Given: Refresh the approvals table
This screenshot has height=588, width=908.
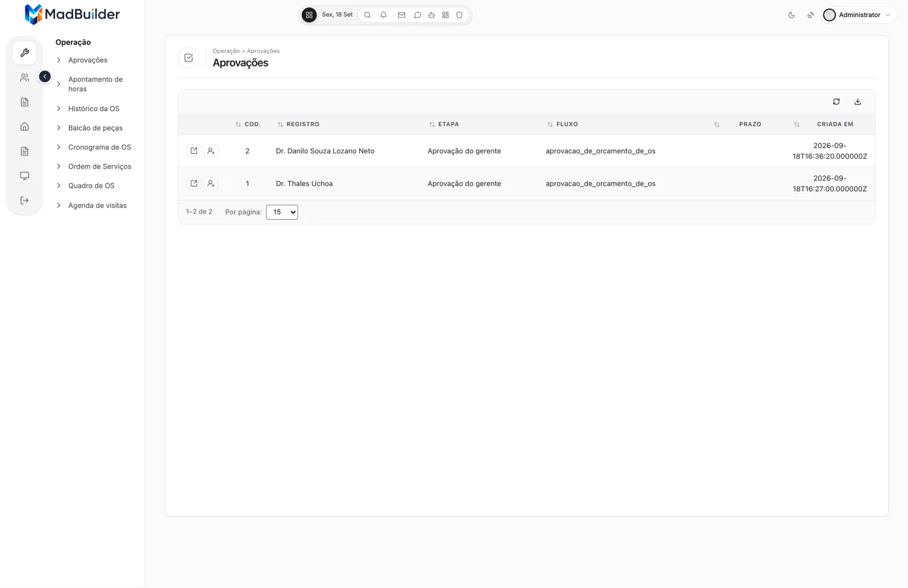Looking at the screenshot, I should pyautogui.click(x=836, y=102).
